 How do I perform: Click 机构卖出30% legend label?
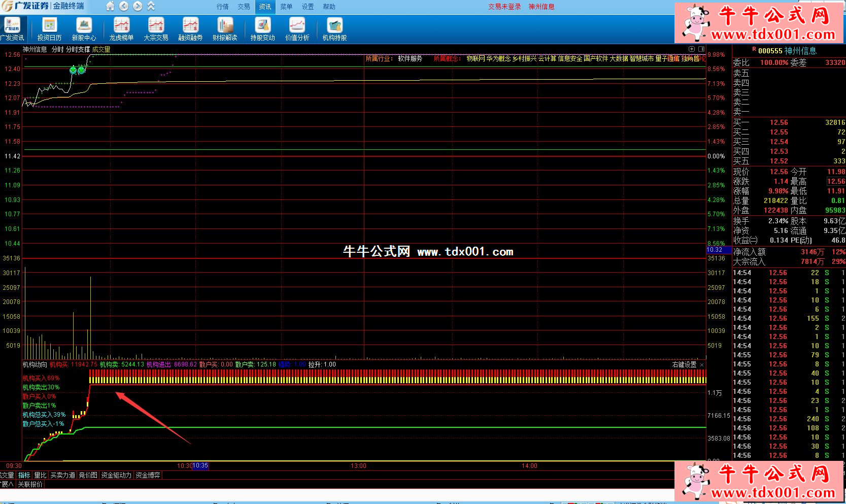[41, 387]
